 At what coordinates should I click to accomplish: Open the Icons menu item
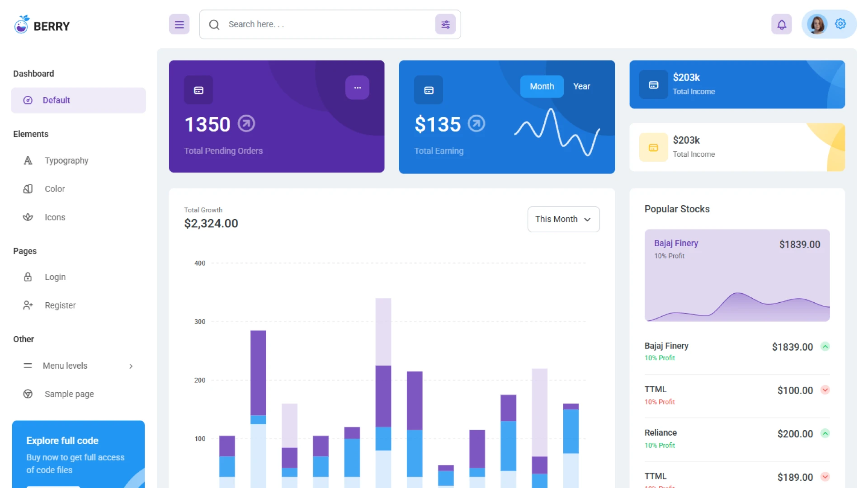[x=78, y=217]
